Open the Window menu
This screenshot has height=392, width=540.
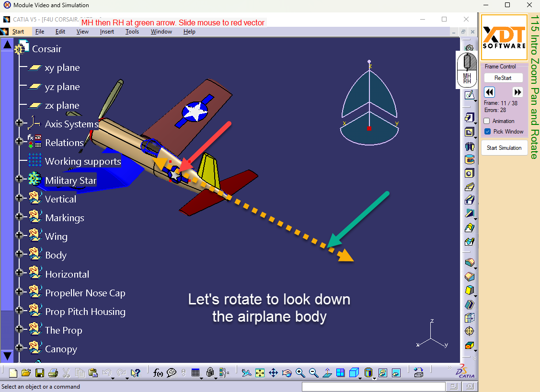(x=161, y=32)
